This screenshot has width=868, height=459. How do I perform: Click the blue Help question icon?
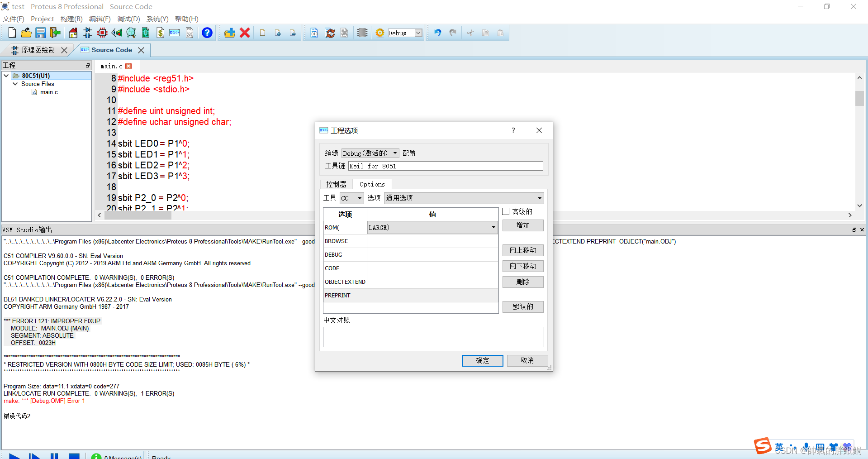click(x=207, y=33)
